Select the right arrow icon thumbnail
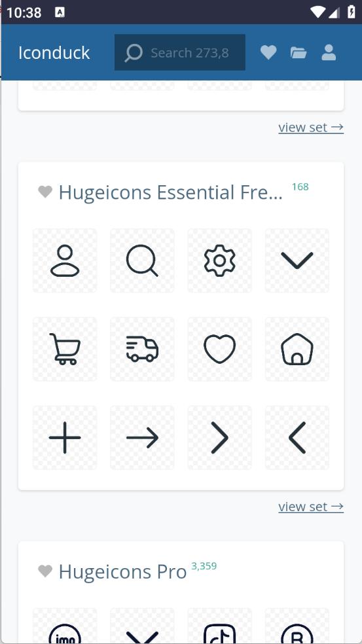The width and height of the screenshot is (362, 644). click(x=142, y=437)
